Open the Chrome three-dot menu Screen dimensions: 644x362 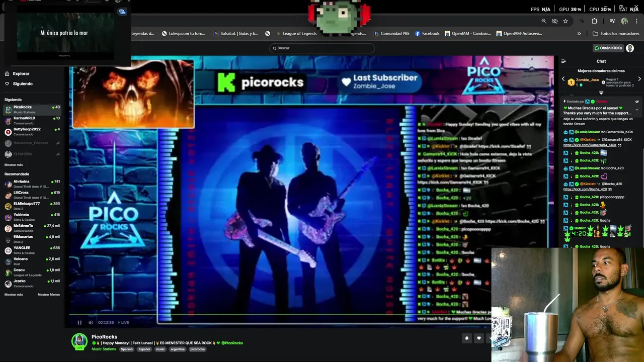[636, 21]
